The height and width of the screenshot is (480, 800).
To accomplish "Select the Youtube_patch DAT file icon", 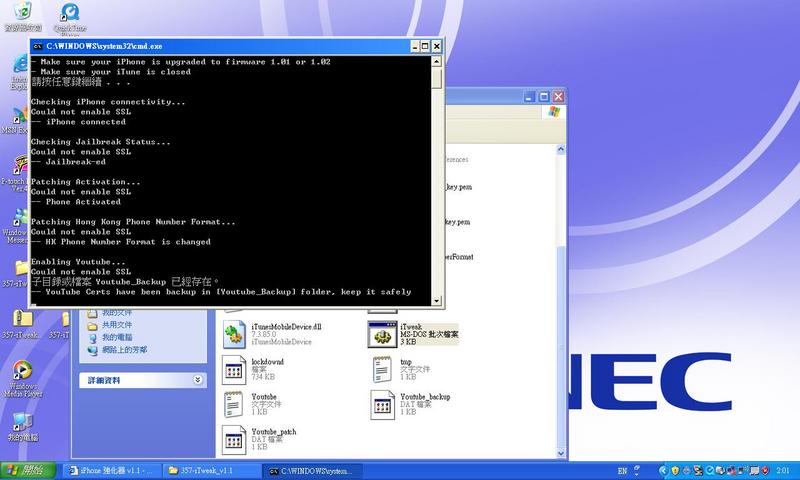I will 234,440.
